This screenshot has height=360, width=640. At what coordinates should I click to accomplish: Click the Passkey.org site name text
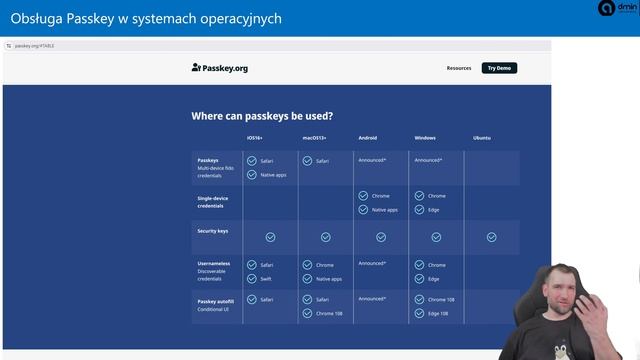click(225, 68)
